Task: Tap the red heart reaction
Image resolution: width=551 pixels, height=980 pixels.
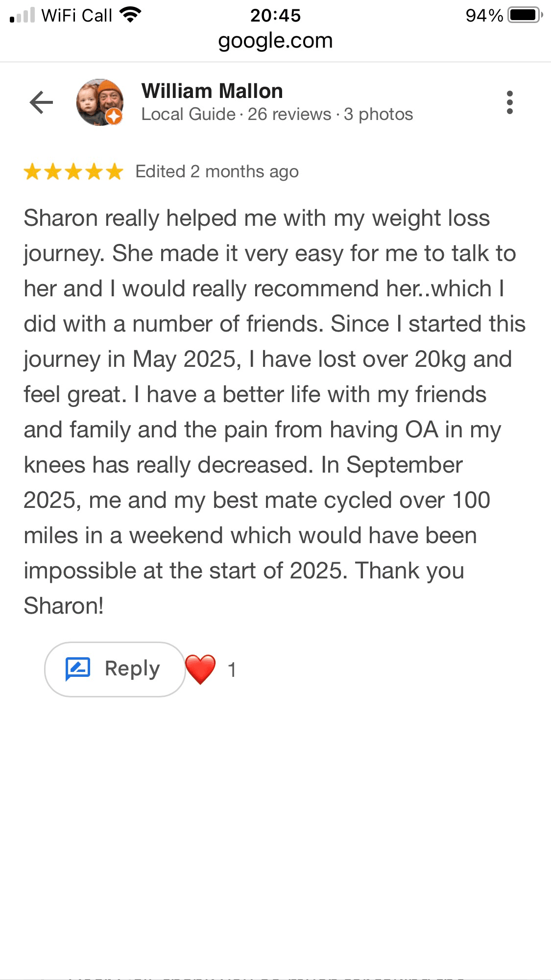Action: [201, 669]
